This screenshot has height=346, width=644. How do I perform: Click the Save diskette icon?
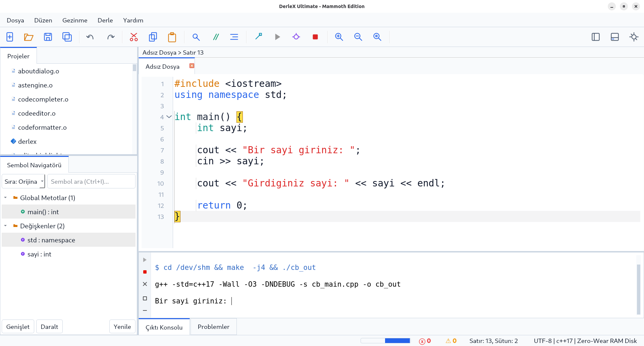point(48,37)
